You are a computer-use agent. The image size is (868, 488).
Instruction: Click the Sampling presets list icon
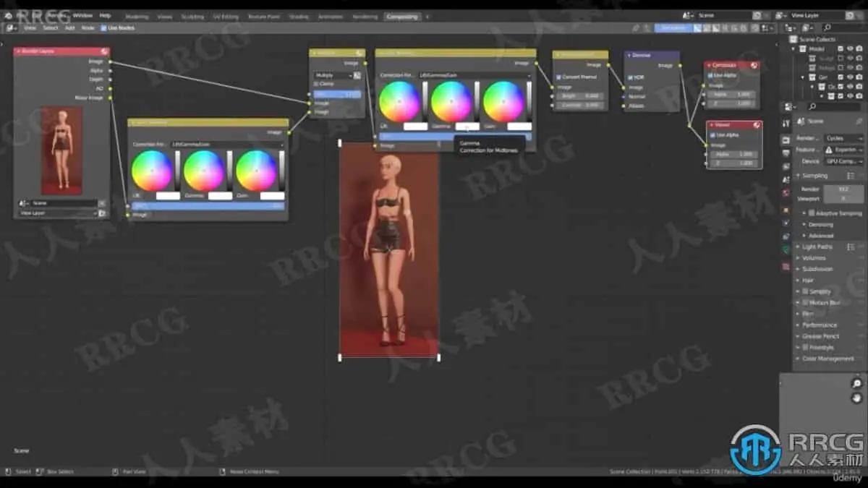[x=851, y=176]
